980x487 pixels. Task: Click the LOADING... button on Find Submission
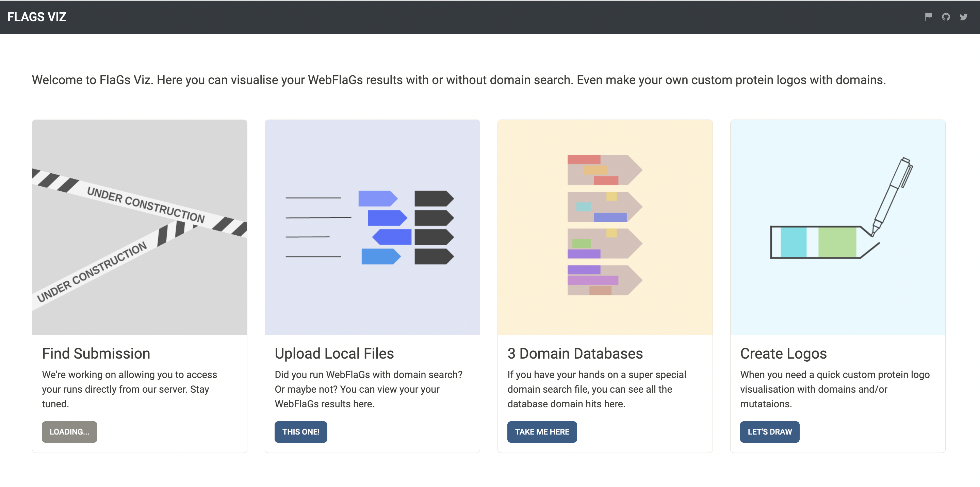69,432
